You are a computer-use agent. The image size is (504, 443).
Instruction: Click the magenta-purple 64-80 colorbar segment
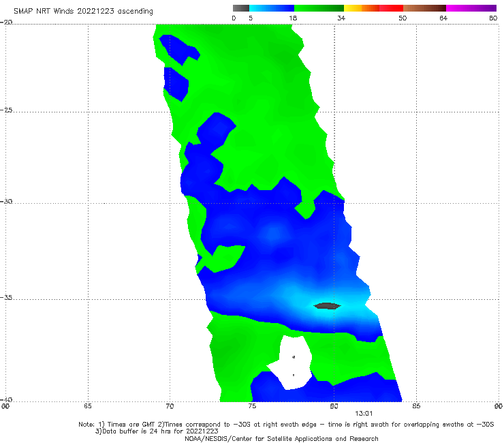click(x=471, y=8)
